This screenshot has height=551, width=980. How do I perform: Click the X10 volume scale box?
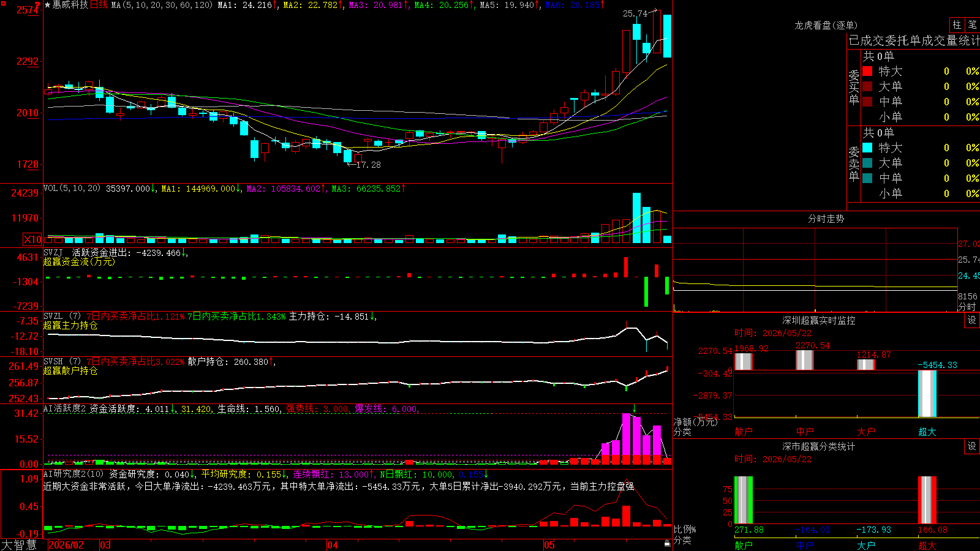32,239
